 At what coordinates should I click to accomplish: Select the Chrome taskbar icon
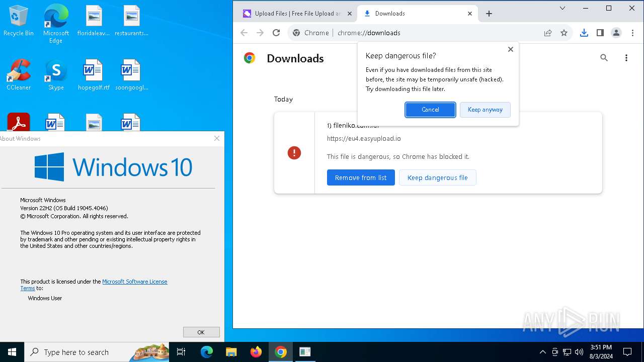click(281, 352)
